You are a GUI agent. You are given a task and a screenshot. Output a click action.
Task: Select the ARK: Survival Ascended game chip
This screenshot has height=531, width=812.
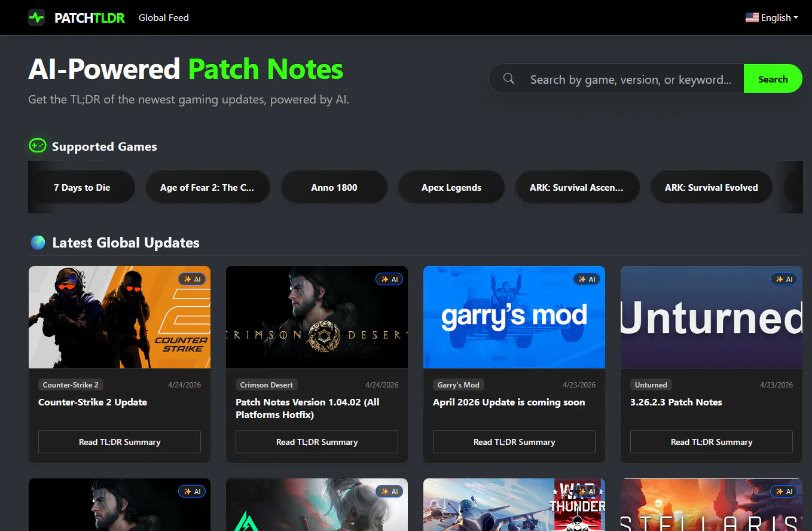coord(576,187)
